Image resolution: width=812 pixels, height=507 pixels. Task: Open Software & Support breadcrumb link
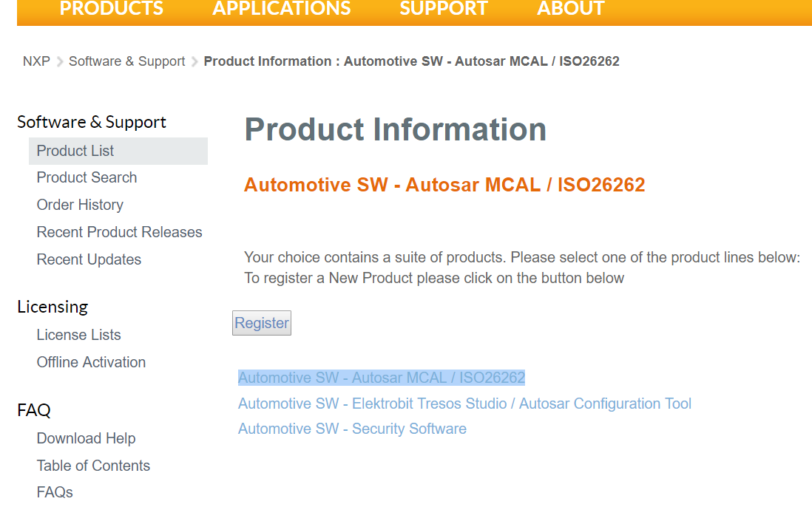coord(127,61)
